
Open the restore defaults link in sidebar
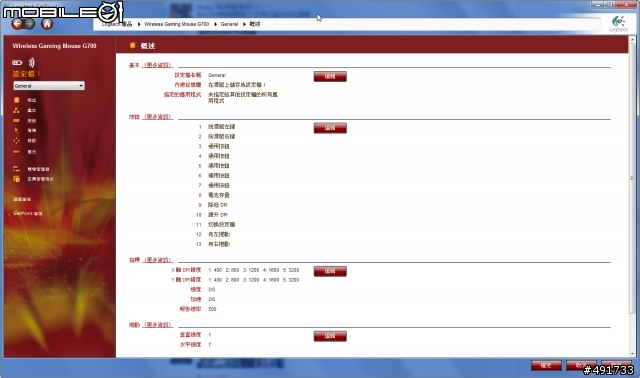[x=22, y=199]
